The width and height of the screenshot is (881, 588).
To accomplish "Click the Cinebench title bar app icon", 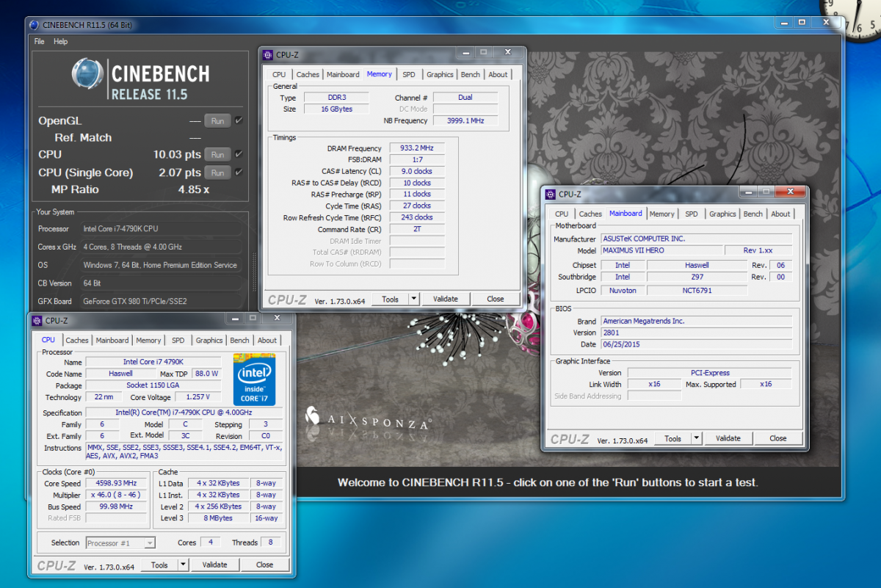I will [34, 25].
